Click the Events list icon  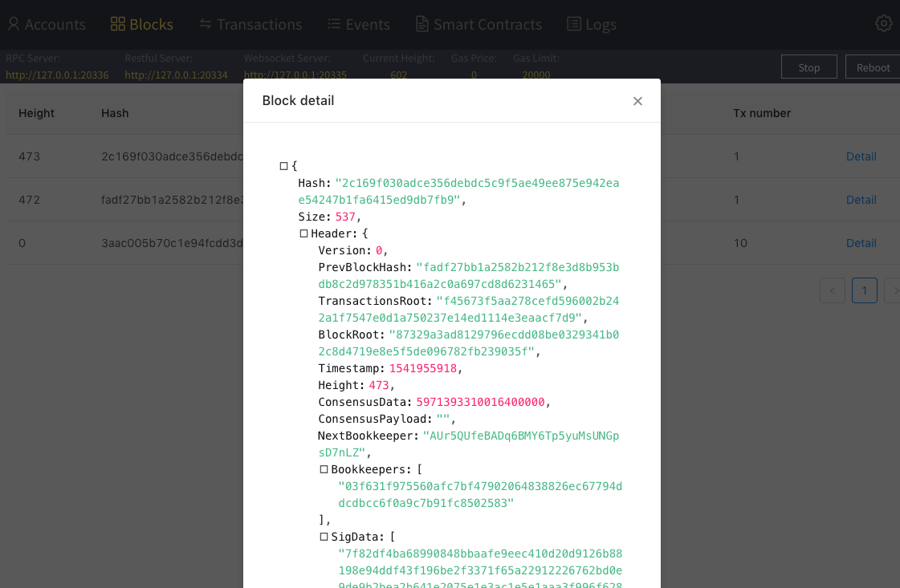pyautogui.click(x=334, y=24)
